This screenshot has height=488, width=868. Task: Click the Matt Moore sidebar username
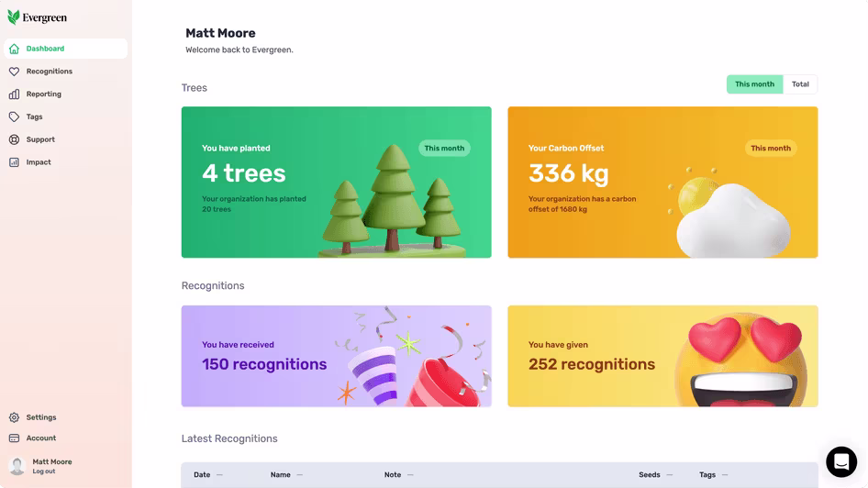(52, 462)
